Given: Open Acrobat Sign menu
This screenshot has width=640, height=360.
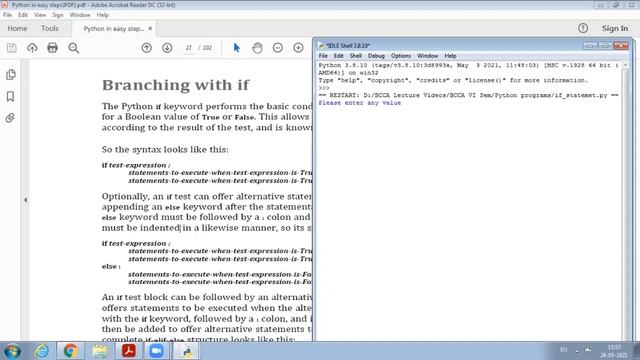Looking at the screenshot, I should 58,15.
